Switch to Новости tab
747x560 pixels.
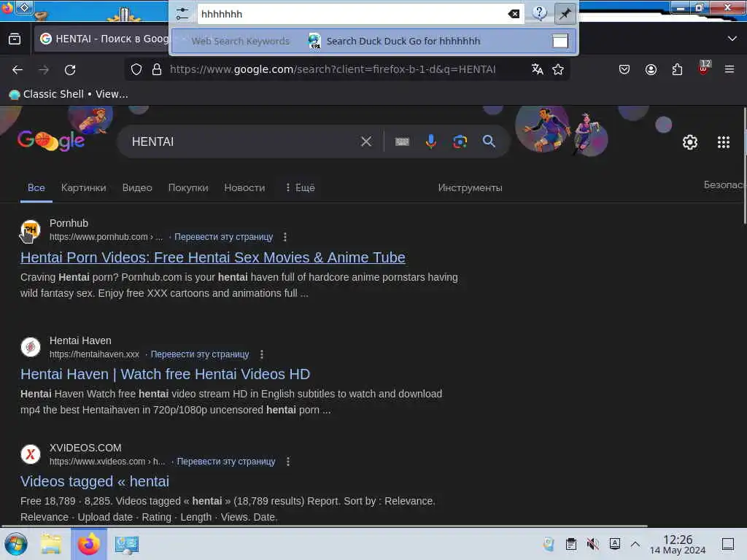point(244,187)
